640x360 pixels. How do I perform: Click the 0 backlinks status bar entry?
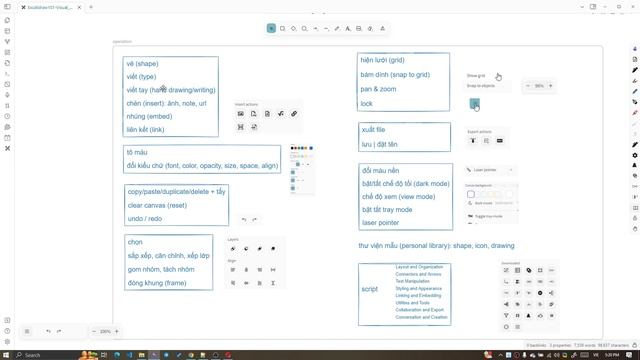(536, 345)
